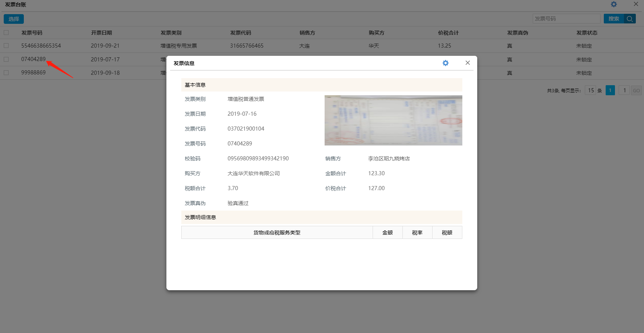Close the invoice info dialog

(x=468, y=63)
